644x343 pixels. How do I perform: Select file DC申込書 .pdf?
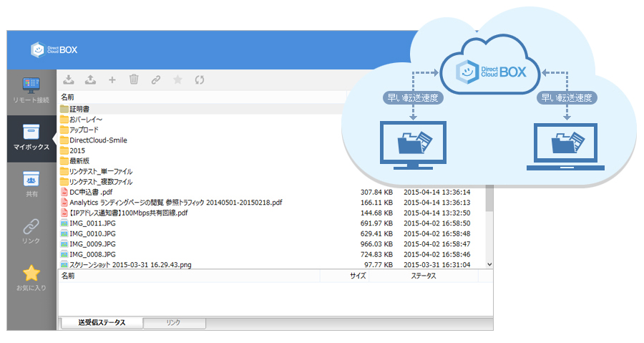[91, 192]
